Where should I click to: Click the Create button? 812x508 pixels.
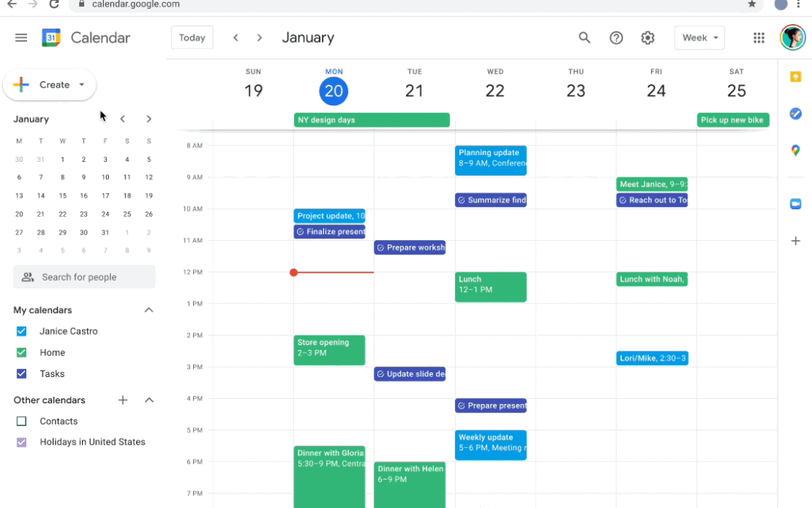[x=50, y=84]
